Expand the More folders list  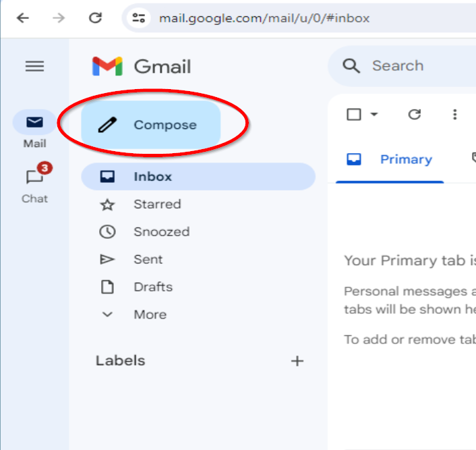pyautogui.click(x=149, y=314)
